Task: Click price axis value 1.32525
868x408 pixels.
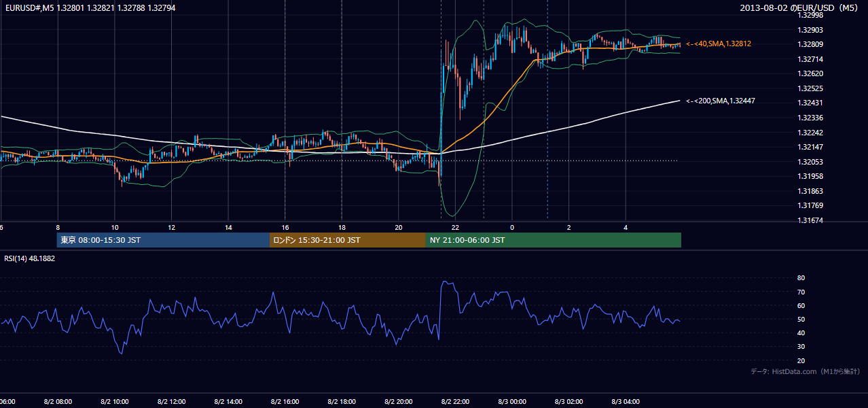Action: [x=810, y=88]
